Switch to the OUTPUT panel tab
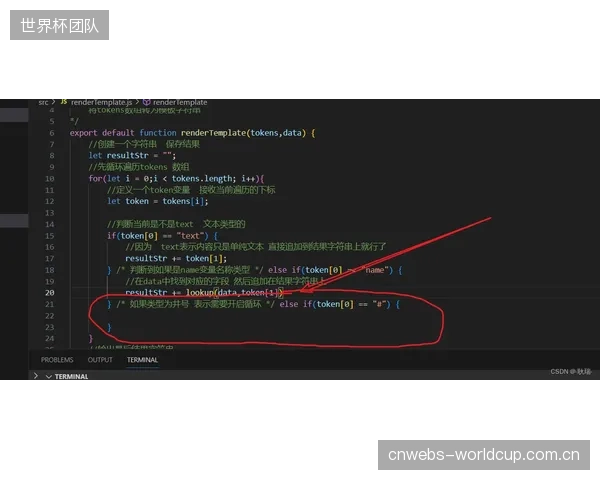 point(100,360)
